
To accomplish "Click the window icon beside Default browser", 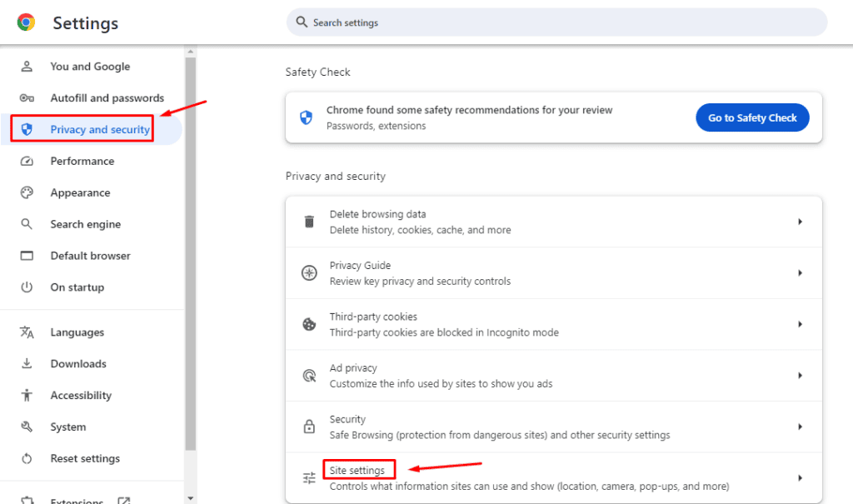I will (x=27, y=256).
